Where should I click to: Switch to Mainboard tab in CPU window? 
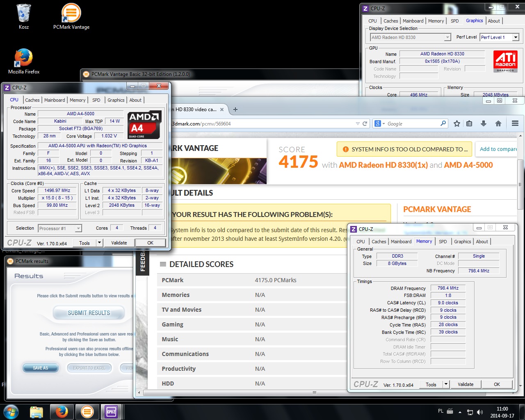(55, 100)
